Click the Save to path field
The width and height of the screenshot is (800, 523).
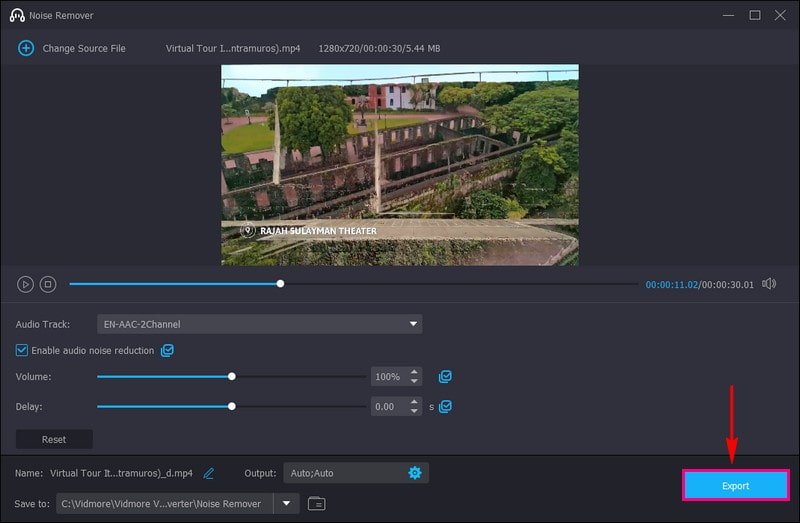(x=164, y=504)
